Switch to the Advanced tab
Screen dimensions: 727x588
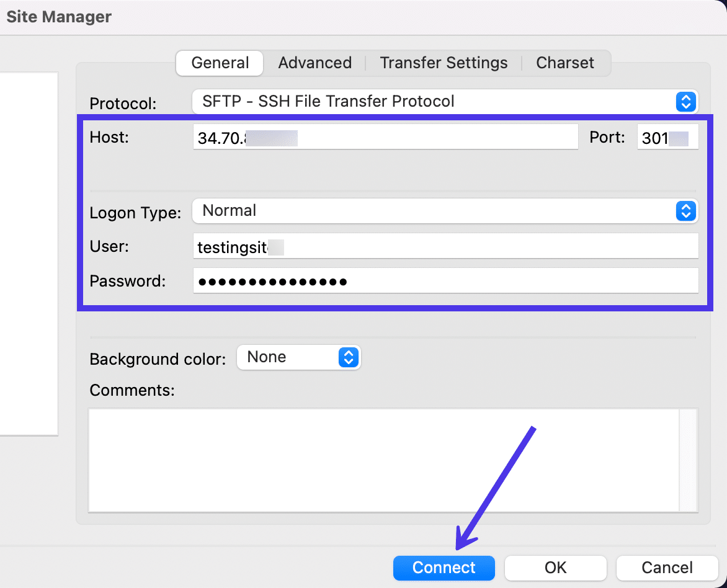pos(314,63)
